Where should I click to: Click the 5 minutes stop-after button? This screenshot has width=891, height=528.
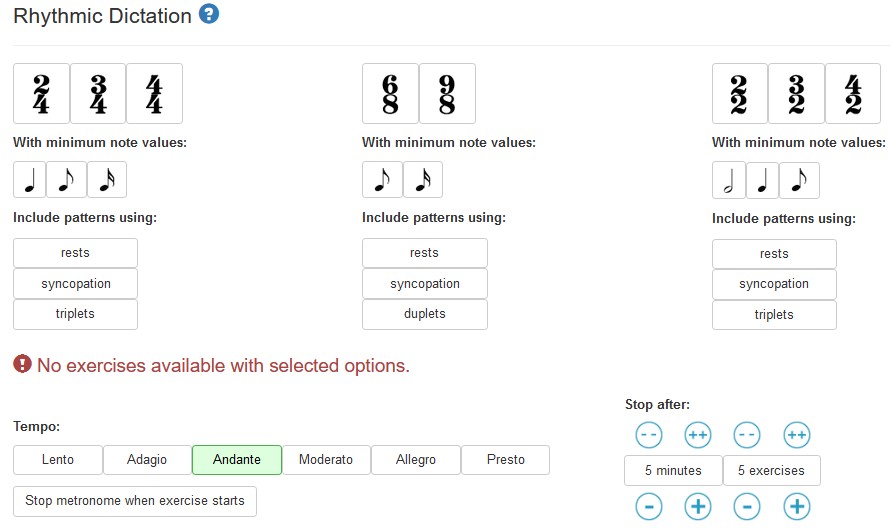(x=673, y=470)
